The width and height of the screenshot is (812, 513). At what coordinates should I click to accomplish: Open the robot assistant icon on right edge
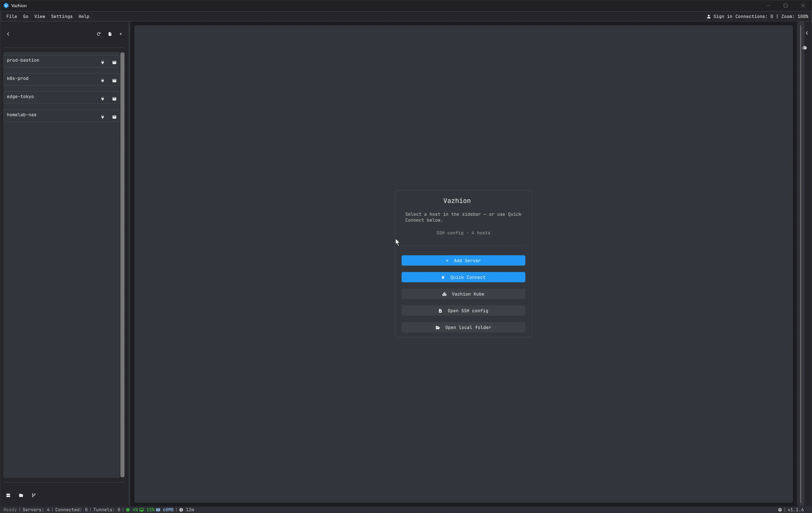click(x=805, y=48)
